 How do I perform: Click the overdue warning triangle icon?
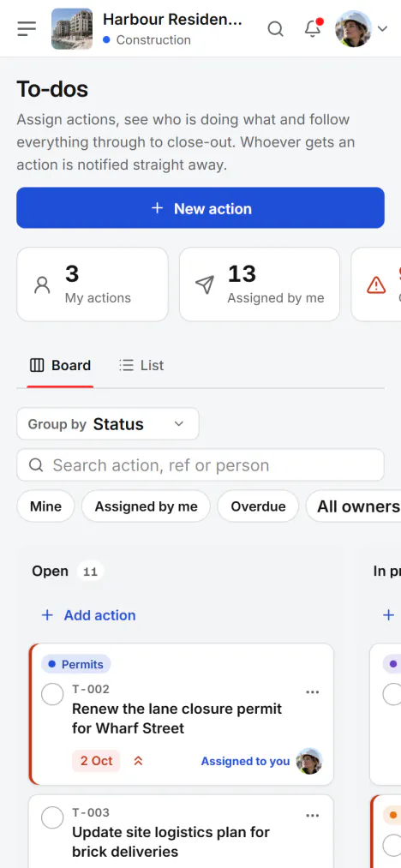tap(376, 285)
